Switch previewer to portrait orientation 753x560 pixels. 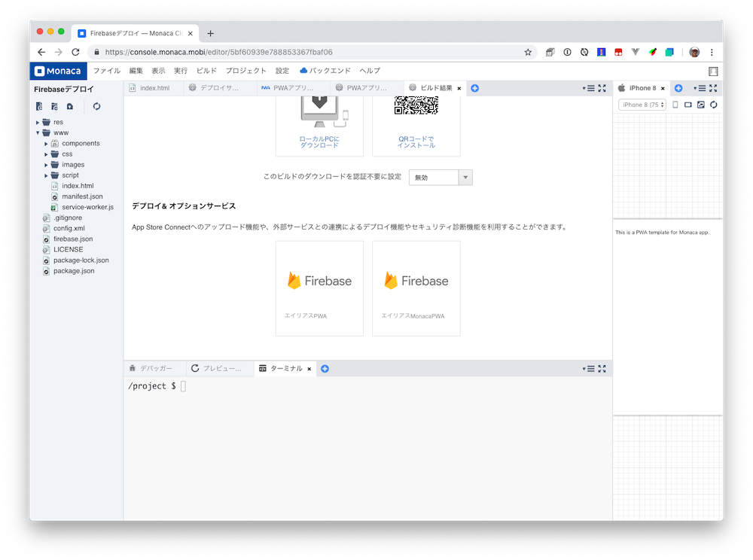[675, 105]
